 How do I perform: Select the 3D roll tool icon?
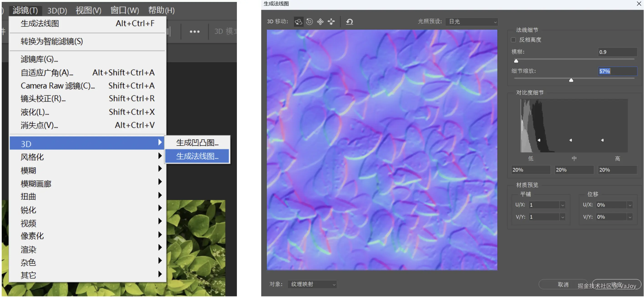pyautogui.click(x=309, y=22)
